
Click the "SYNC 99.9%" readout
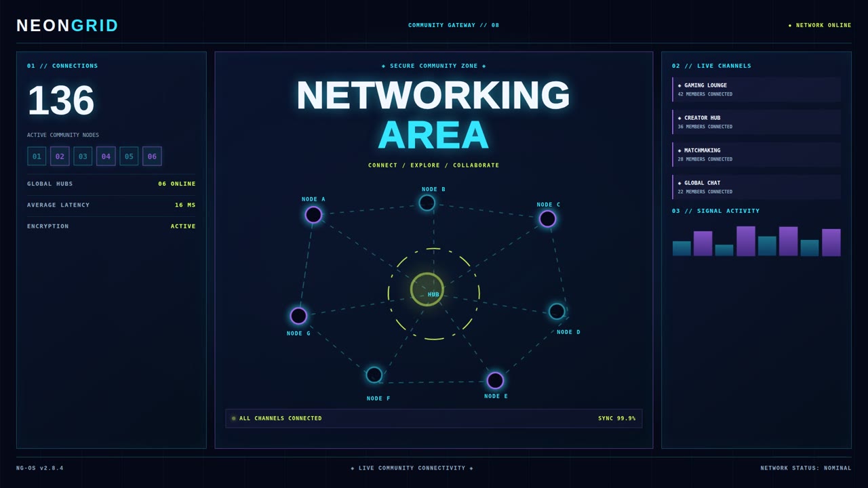(x=617, y=418)
